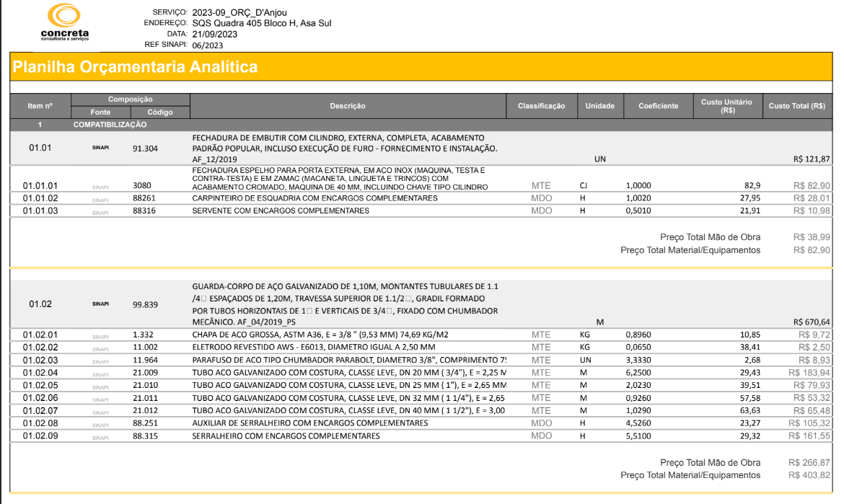Click the Concreta company logo

tap(65, 22)
